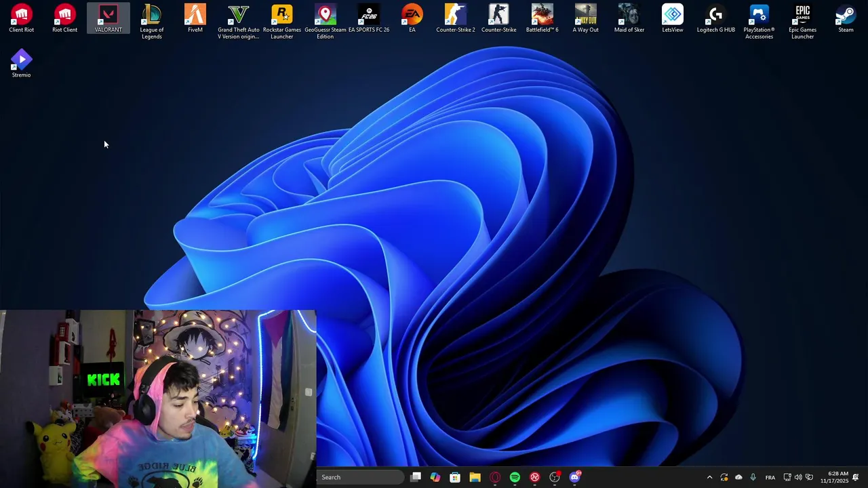Switch the FRA keyboard language indicator
This screenshot has width=868, height=488.
tap(770, 477)
